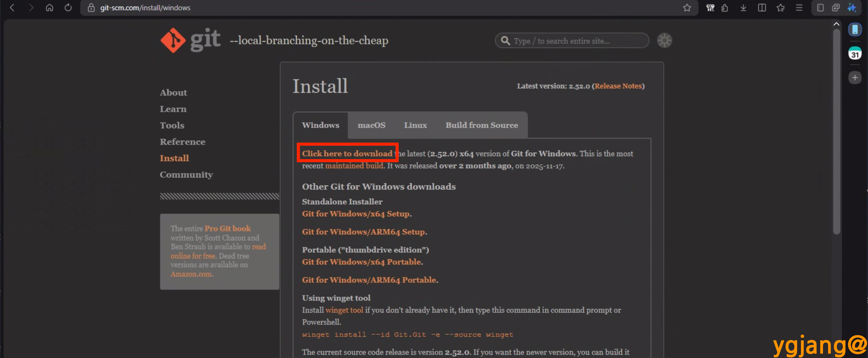868x358 pixels.
Task: Open Install in the sidebar
Action: [x=174, y=158]
